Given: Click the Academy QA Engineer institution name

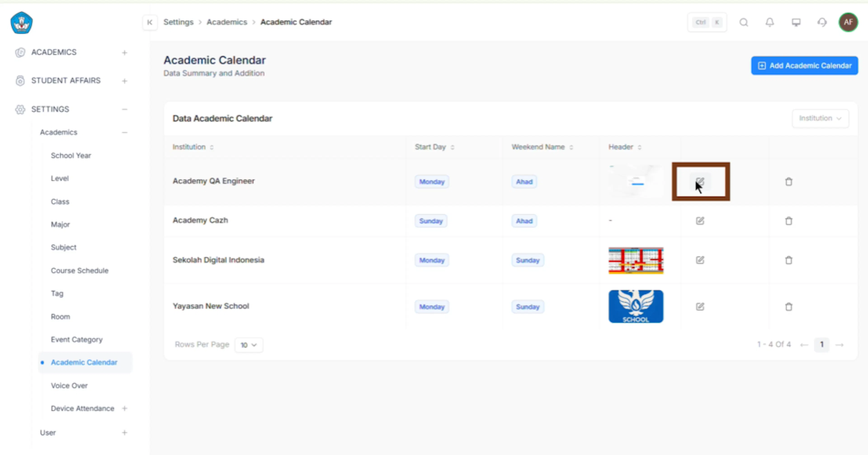Looking at the screenshot, I should [214, 181].
